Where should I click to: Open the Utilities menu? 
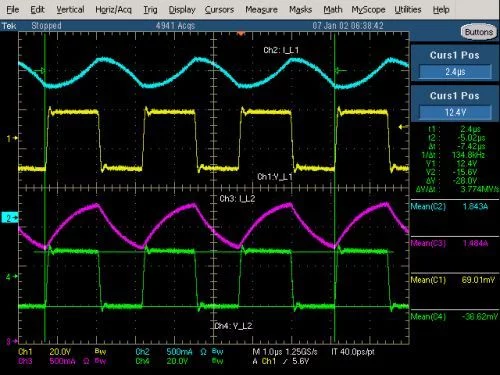(x=408, y=10)
